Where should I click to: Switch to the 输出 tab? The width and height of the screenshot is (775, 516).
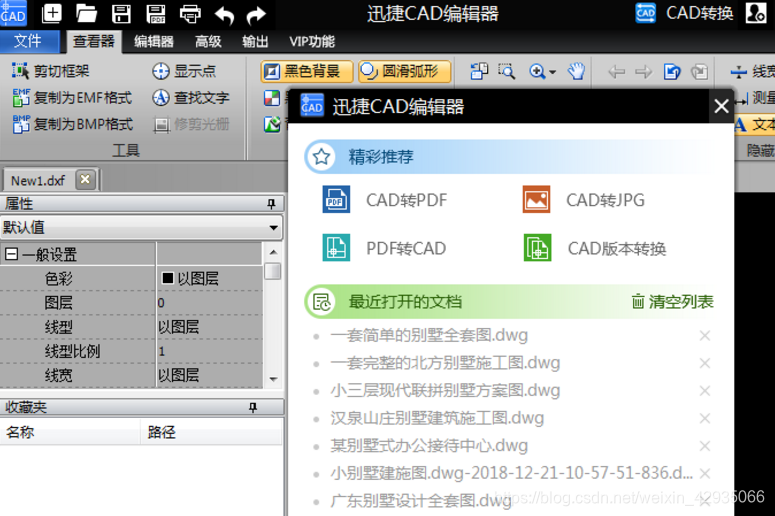tap(255, 42)
